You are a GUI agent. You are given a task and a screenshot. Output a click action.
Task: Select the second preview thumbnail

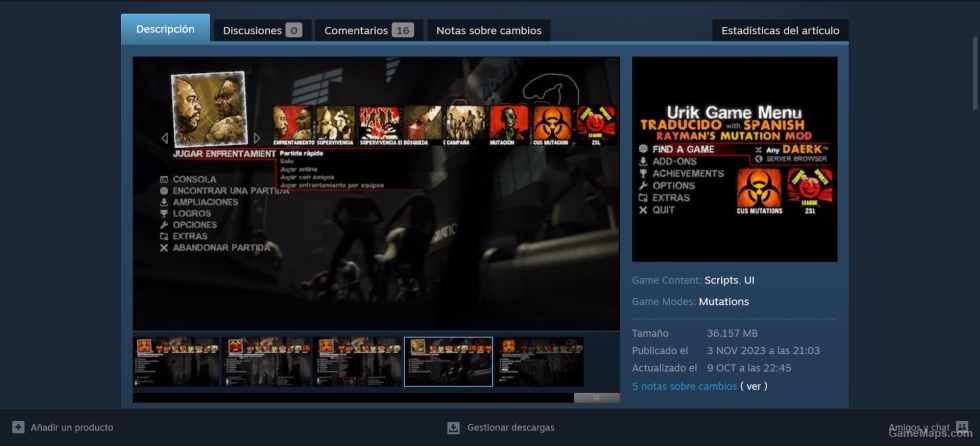(267, 362)
